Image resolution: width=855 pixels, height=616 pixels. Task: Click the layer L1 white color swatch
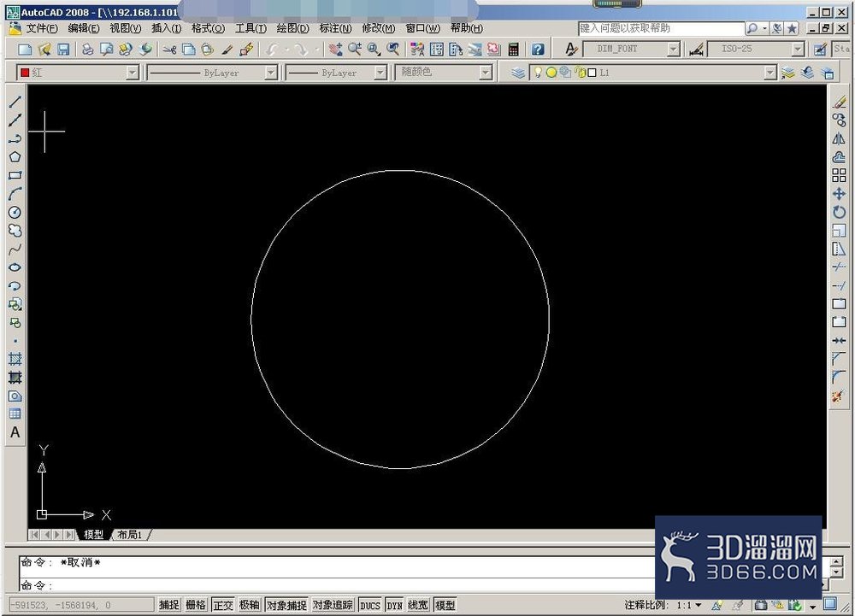click(593, 73)
